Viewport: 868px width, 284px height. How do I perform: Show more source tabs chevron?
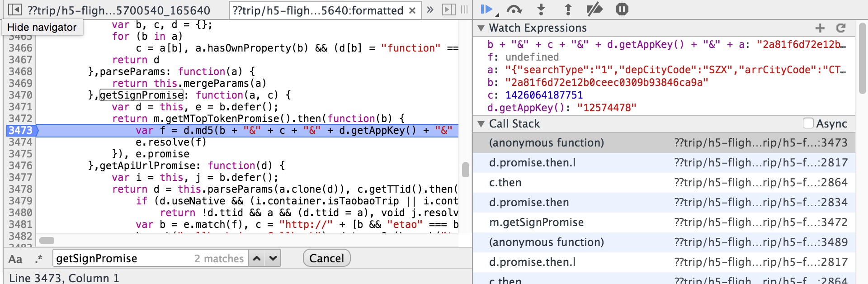point(430,9)
